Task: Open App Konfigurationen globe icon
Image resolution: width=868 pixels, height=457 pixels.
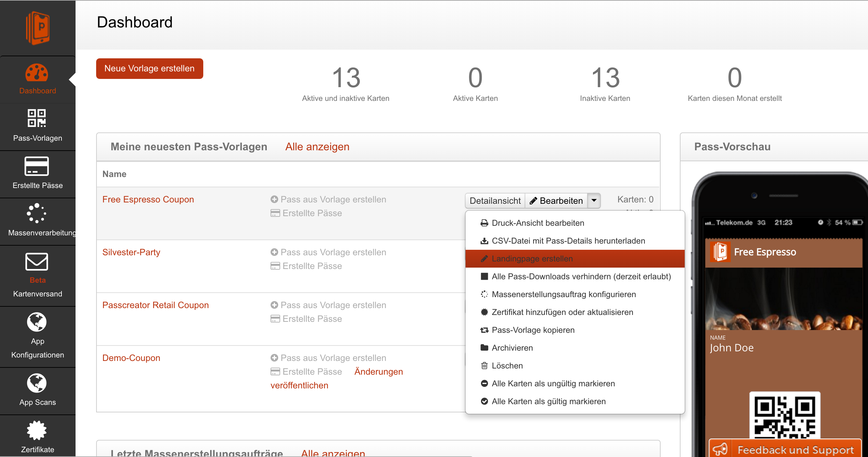Action: tap(37, 322)
